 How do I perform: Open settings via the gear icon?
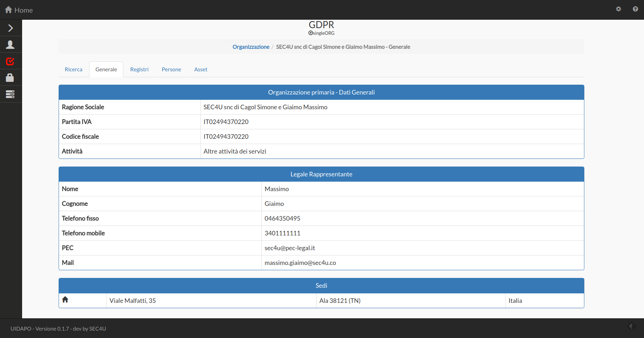[x=618, y=9]
